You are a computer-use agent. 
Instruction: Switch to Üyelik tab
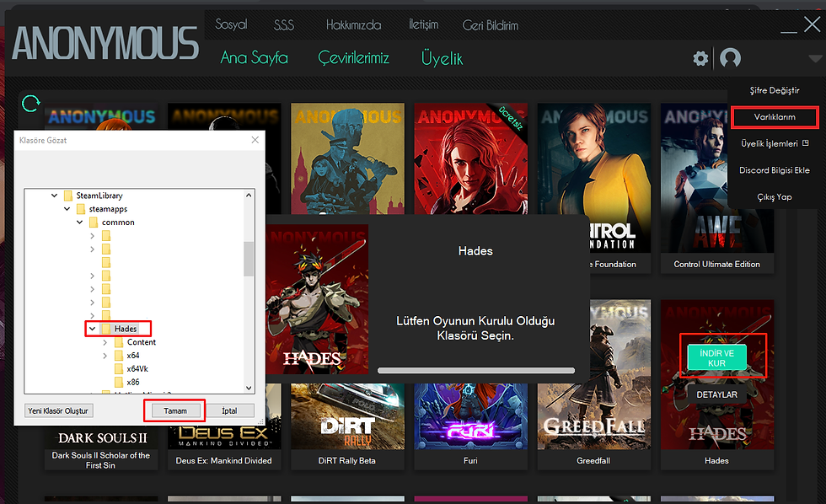point(442,58)
